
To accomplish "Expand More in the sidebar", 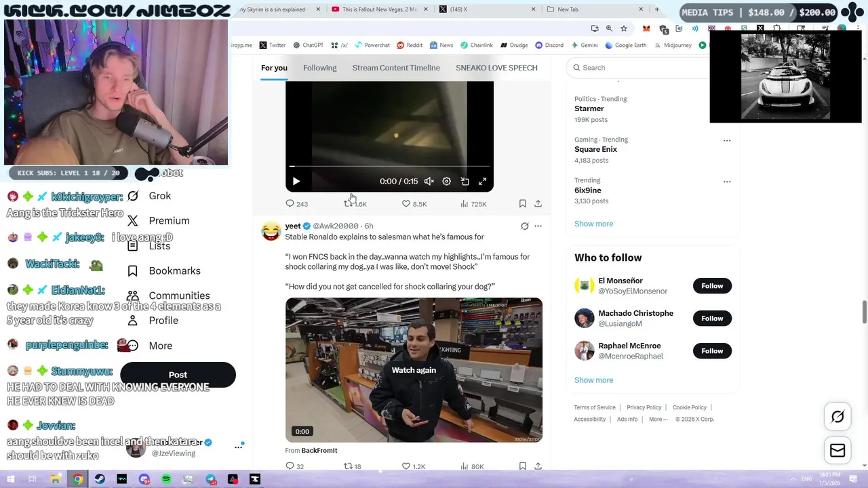I will [151, 346].
